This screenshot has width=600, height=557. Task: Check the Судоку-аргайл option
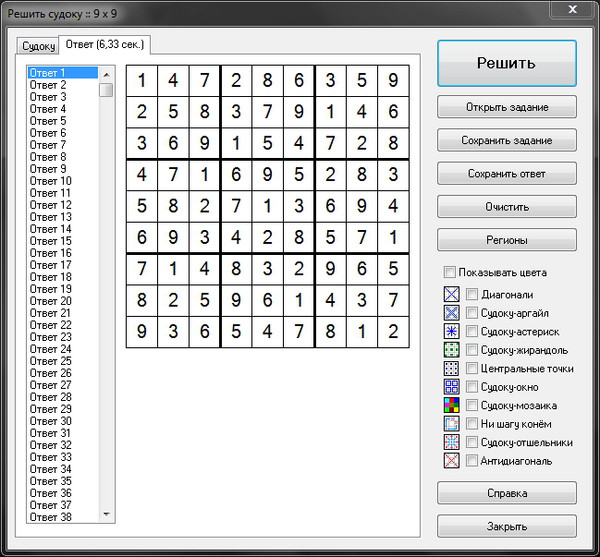[472, 313]
